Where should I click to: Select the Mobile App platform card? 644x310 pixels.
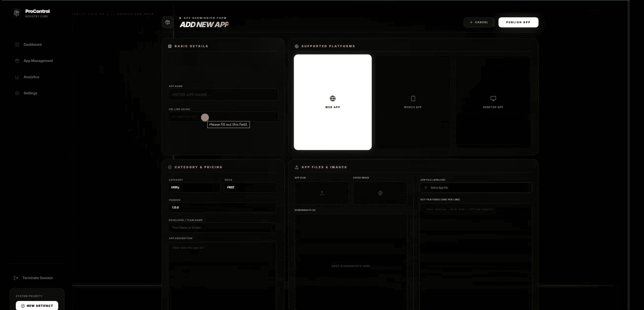[413, 102]
